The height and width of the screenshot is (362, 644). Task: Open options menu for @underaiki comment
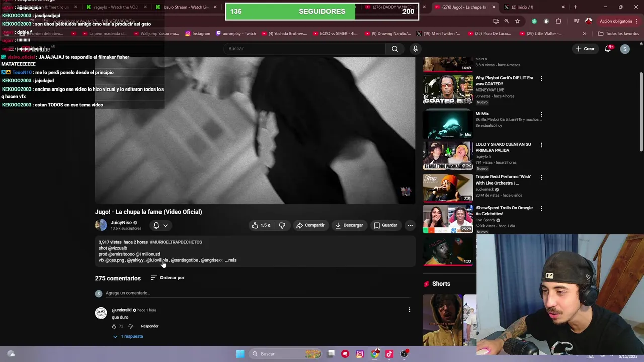[409, 310]
